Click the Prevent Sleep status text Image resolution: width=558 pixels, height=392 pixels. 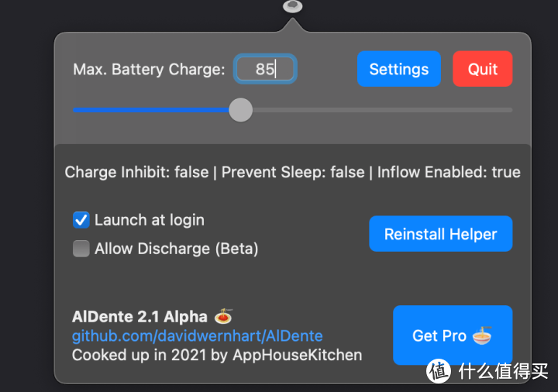click(293, 172)
